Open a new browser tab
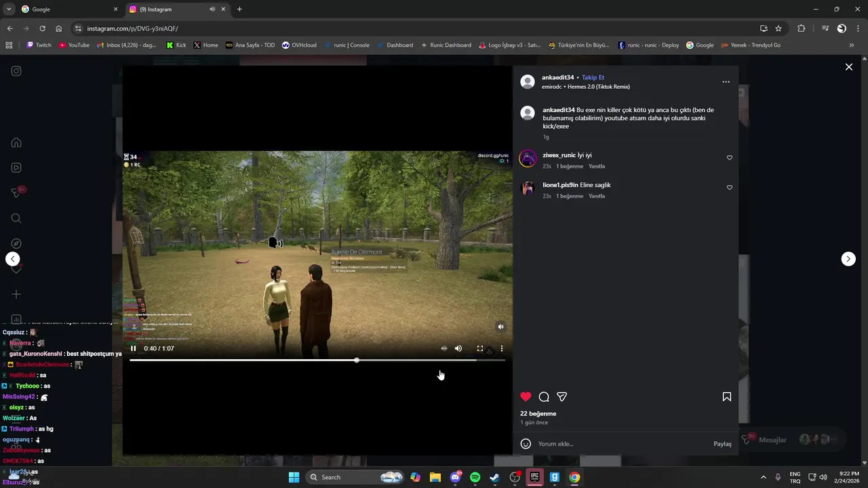This screenshot has height=488, width=868. [x=239, y=9]
